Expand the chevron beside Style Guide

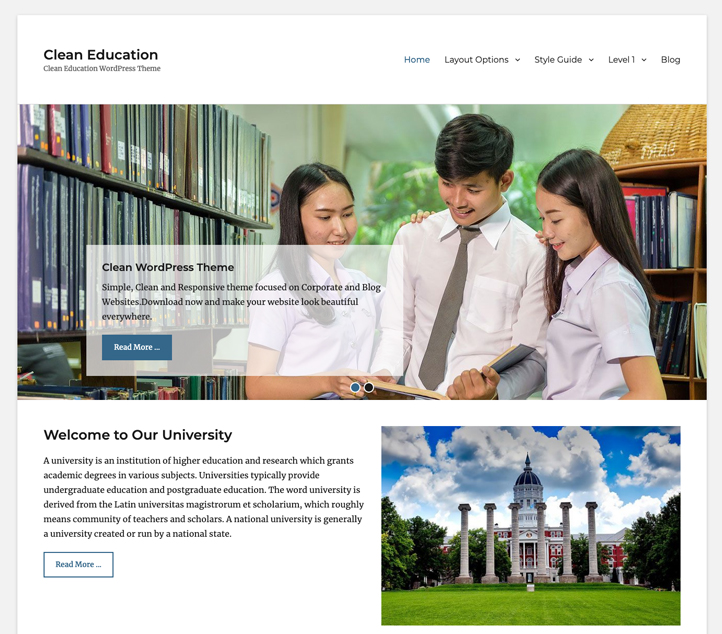[591, 60]
